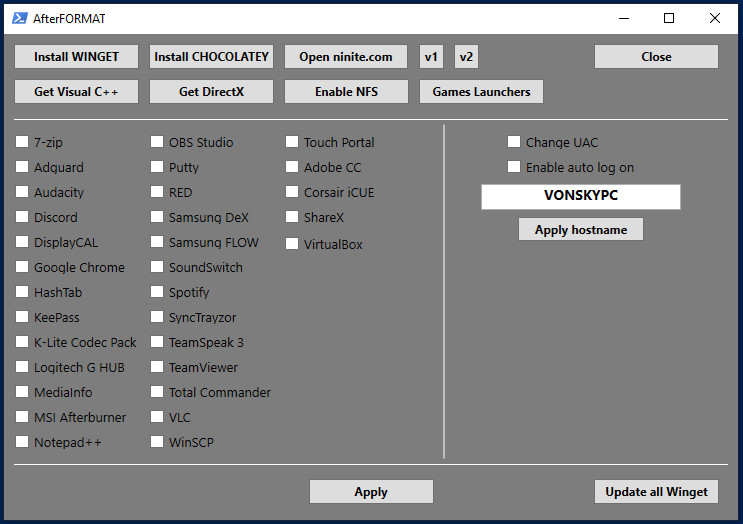Check the VirtualBox checkbox
This screenshot has height=524, width=743.
pos(292,244)
